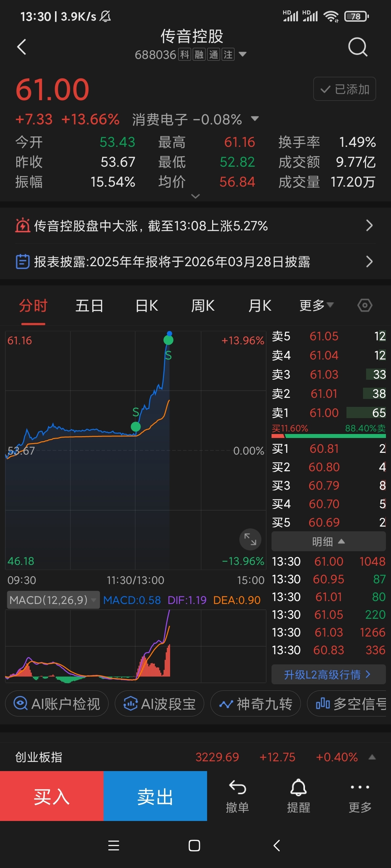Screen dimensions: 391x868
Task: Tap the MACD histogram sub-chart
Action: pos(136,646)
